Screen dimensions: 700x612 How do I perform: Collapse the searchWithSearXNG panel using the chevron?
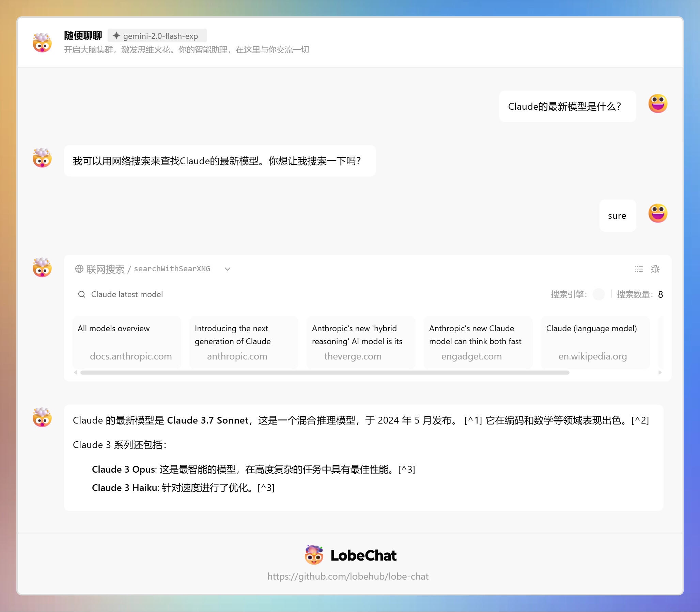point(228,269)
